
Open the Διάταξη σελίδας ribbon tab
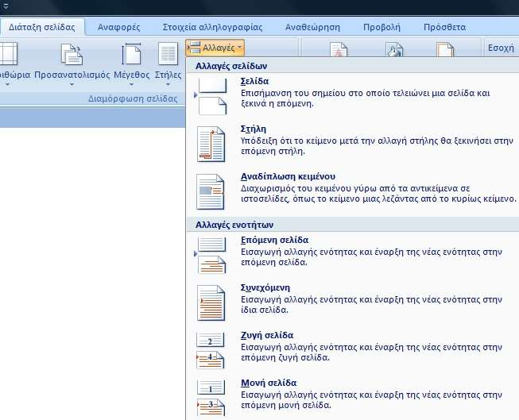41,27
